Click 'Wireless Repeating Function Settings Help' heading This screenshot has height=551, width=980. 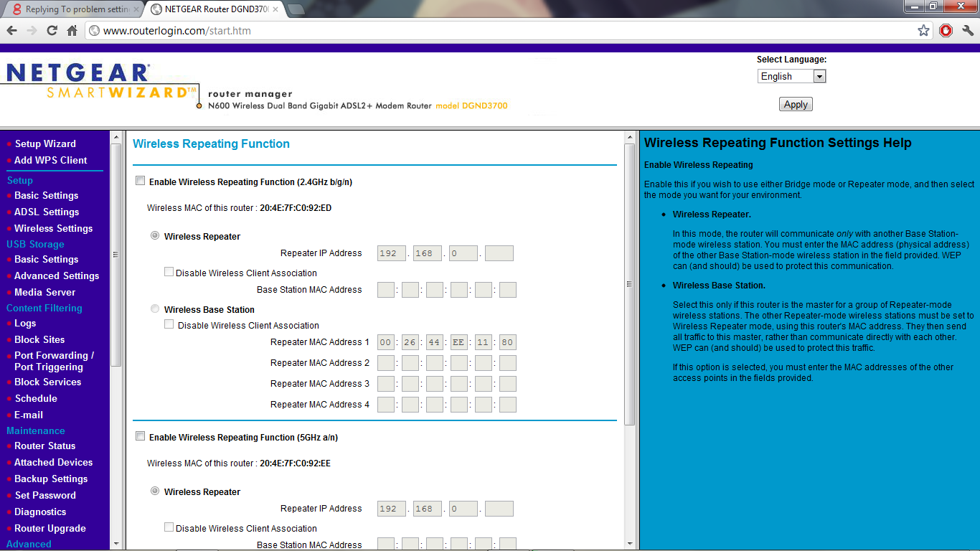tap(778, 143)
